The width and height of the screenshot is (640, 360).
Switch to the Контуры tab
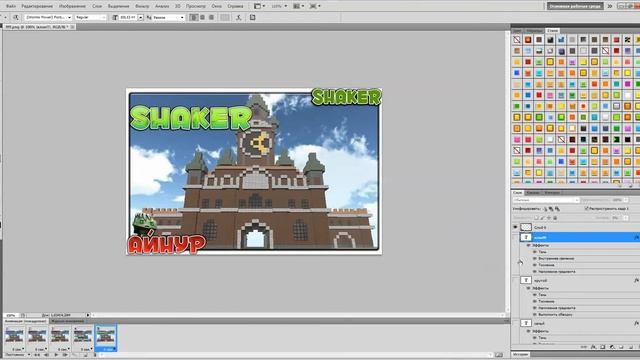(552, 193)
